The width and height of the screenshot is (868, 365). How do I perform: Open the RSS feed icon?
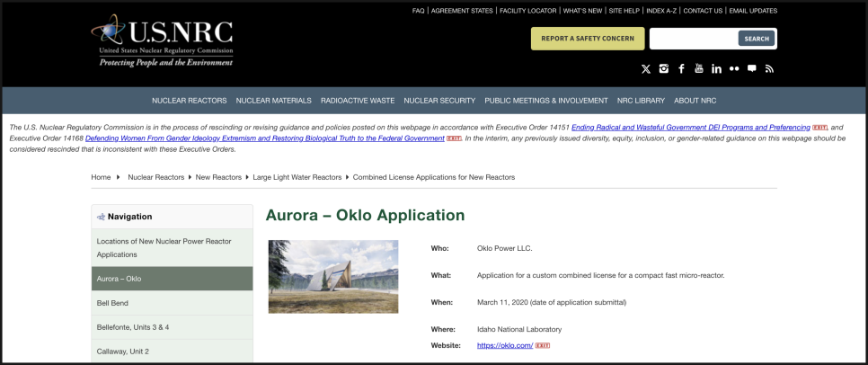[x=769, y=68]
